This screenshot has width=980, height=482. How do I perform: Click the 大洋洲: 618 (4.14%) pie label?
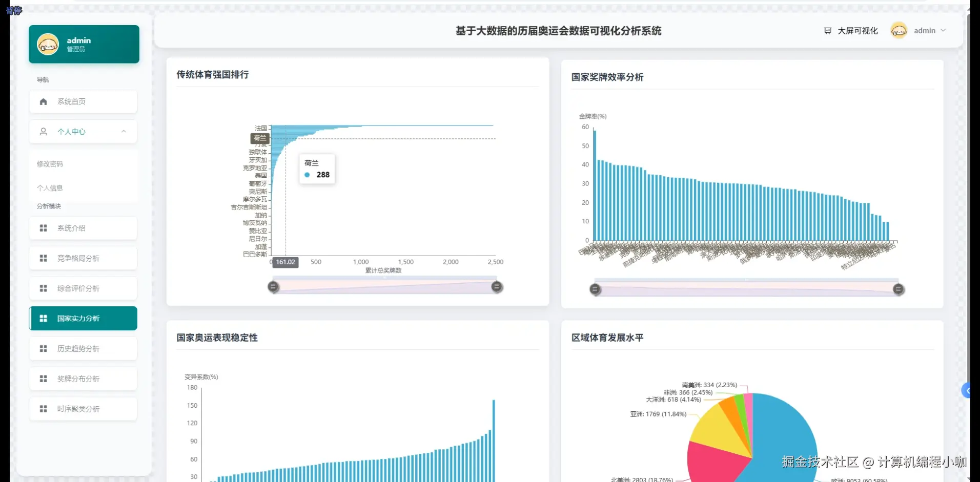(673, 400)
